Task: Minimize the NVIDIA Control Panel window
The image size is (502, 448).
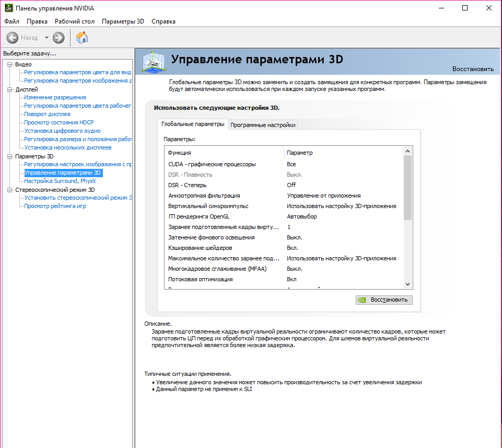Action: pyautogui.click(x=441, y=8)
